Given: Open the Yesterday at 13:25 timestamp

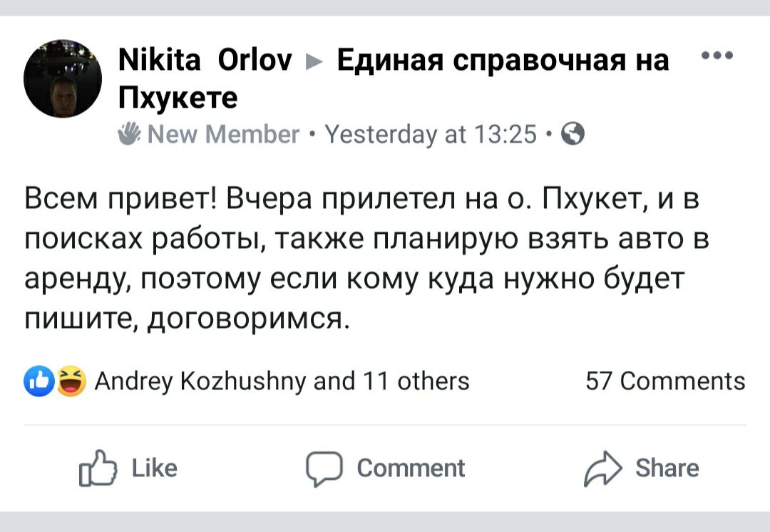Looking at the screenshot, I should click(430, 133).
